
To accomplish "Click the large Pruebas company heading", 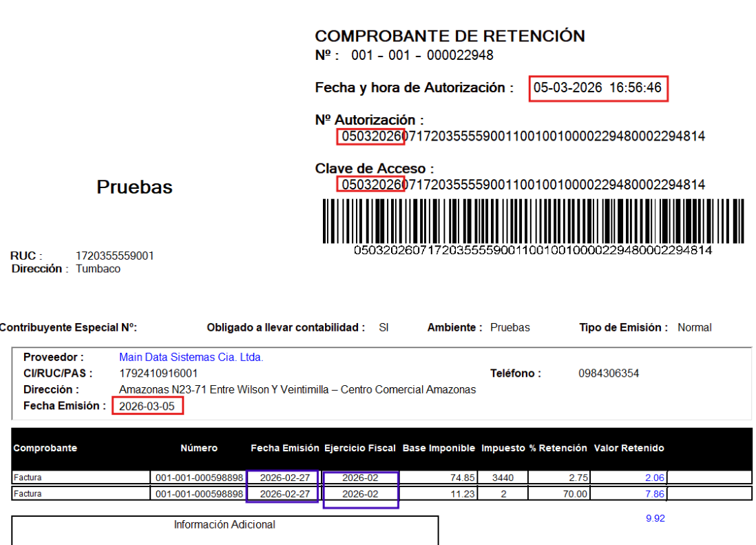I will (x=134, y=187).
